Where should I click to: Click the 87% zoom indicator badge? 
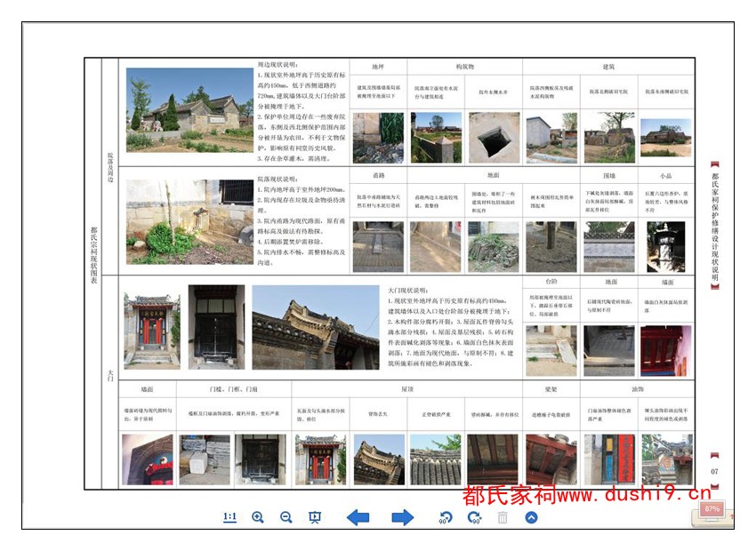(x=711, y=509)
